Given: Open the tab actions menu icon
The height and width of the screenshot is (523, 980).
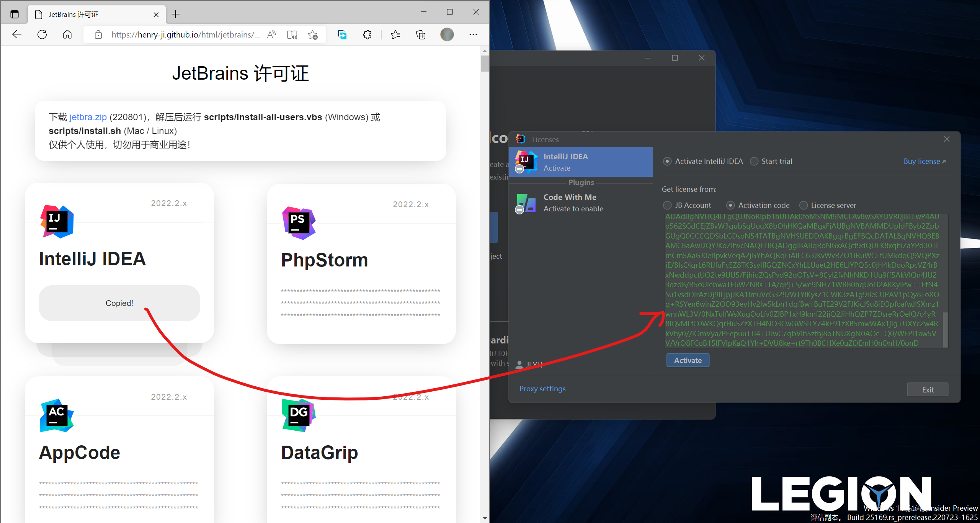Looking at the screenshot, I should coord(15,15).
